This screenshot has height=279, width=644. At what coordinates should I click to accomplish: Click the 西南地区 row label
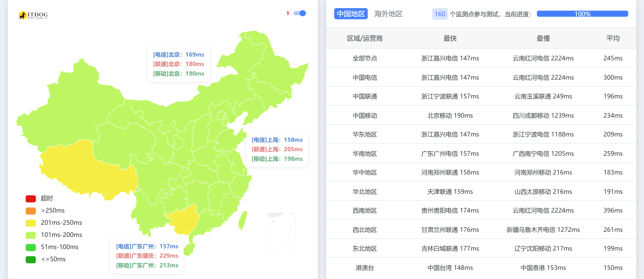[x=365, y=210]
